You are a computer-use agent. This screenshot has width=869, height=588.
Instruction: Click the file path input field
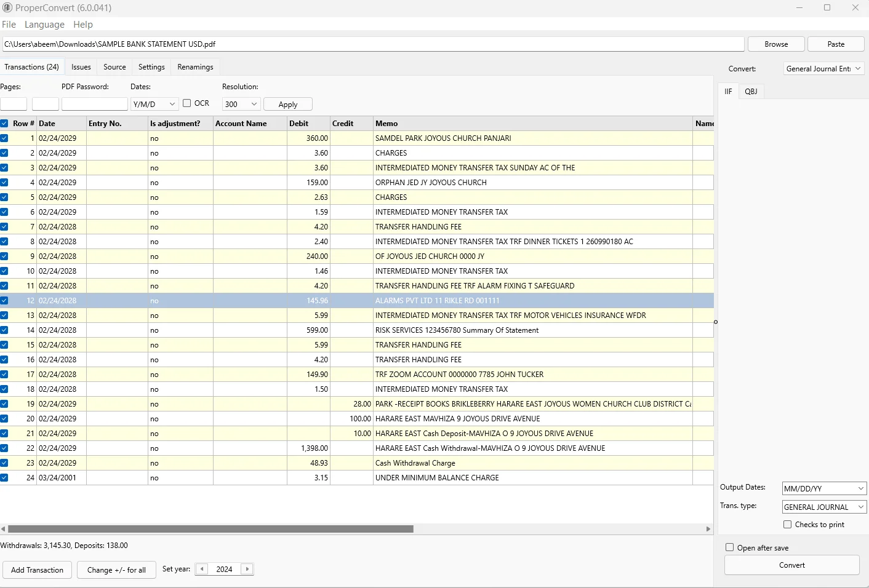click(x=374, y=44)
